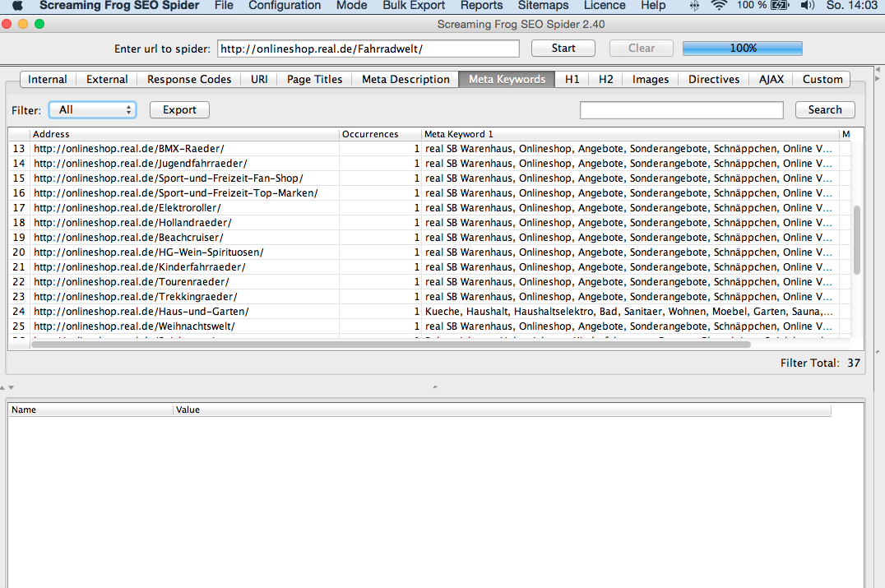The image size is (885, 588).
Task: Select the Elektroroller URL row
Action: pyautogui.click(x=429, y=208)
